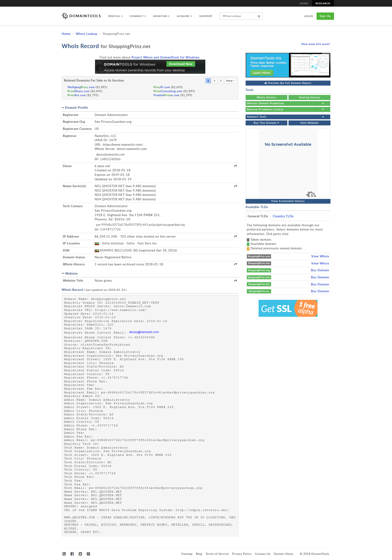The height and width of the screenshot is (560, 392).
Task: Expand Monitor Domain Properties dropdown arrow
Action: pos(323,103)
